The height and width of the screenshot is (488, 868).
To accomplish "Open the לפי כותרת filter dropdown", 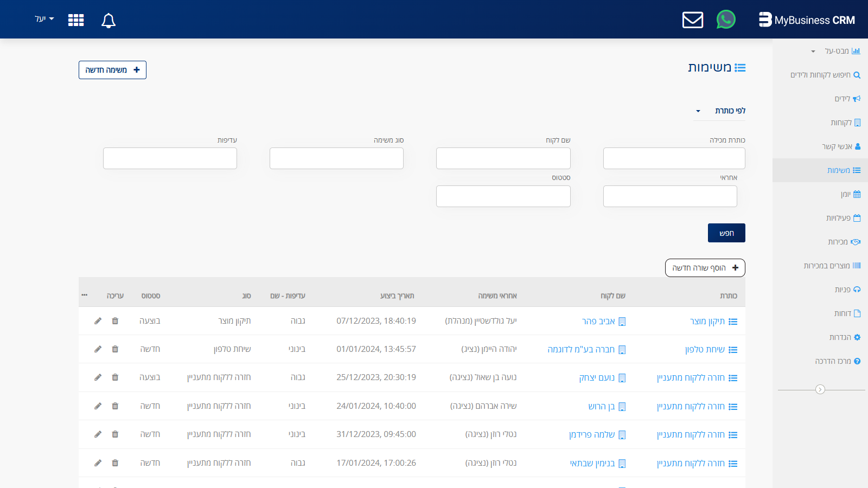I will pyautogui.click(x=719, y=111).
